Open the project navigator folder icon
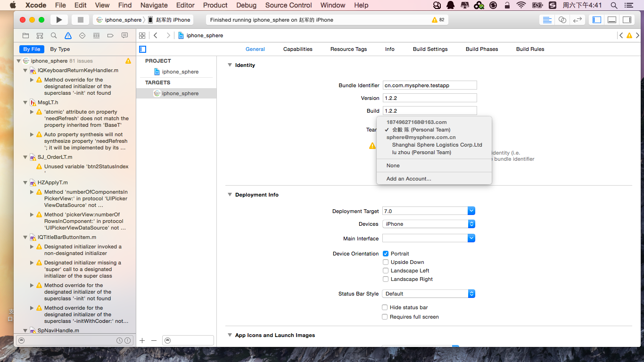This screenshot has width=644, height=362. coord(26,35)
